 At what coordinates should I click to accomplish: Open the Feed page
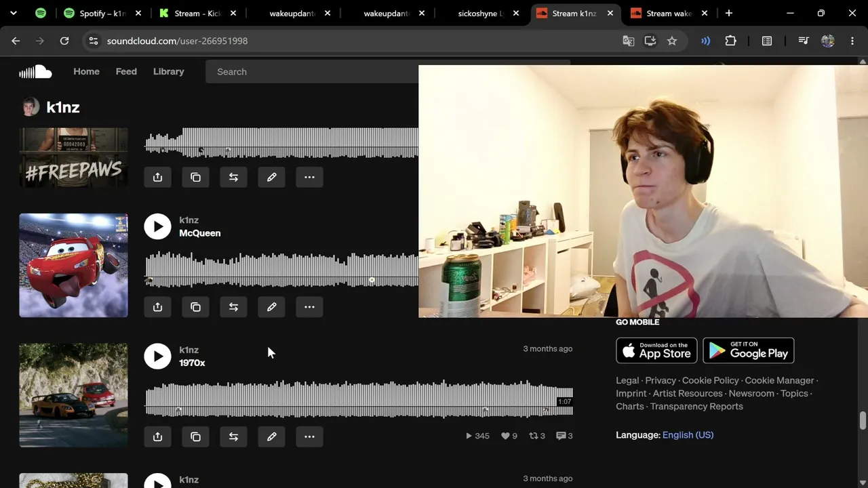(x=126, y=71)
